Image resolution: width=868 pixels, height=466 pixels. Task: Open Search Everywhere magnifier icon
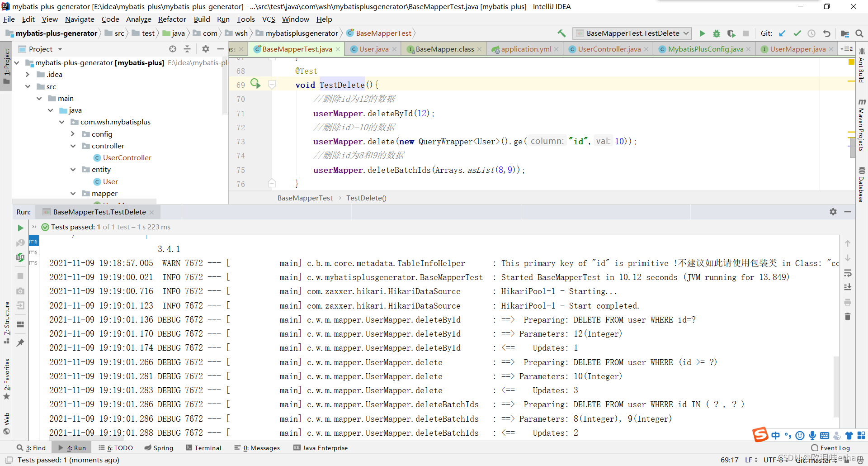click(x=859, y=33)
